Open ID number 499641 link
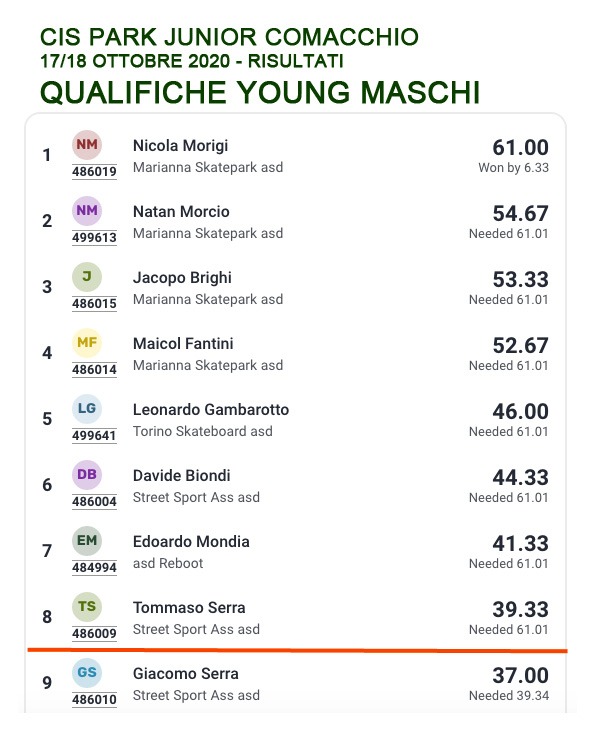The width and height of the screenshot is (595, 737). click(x=94, y=436)
